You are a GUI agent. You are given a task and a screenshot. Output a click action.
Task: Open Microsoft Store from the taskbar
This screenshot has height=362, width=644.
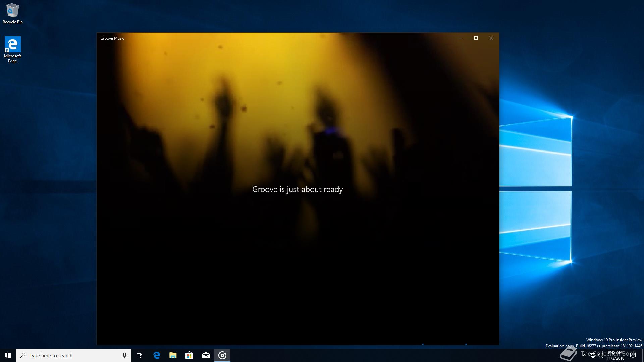[x=190, y=355]
